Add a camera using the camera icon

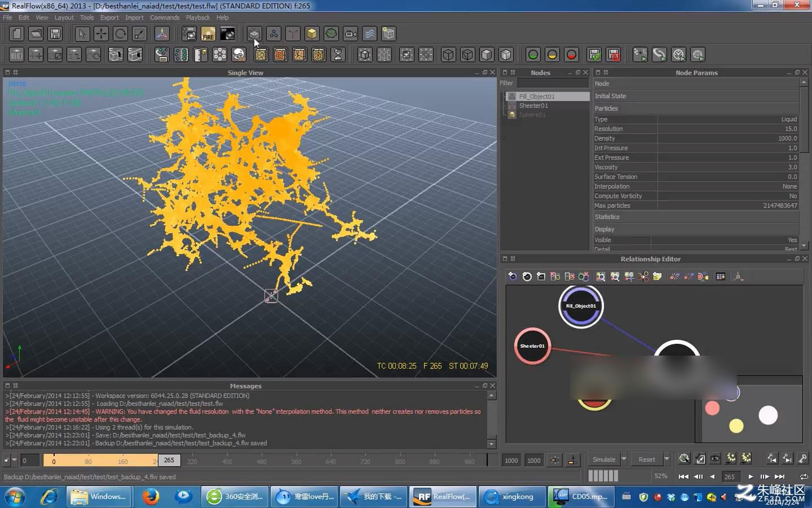coord(350,34)
